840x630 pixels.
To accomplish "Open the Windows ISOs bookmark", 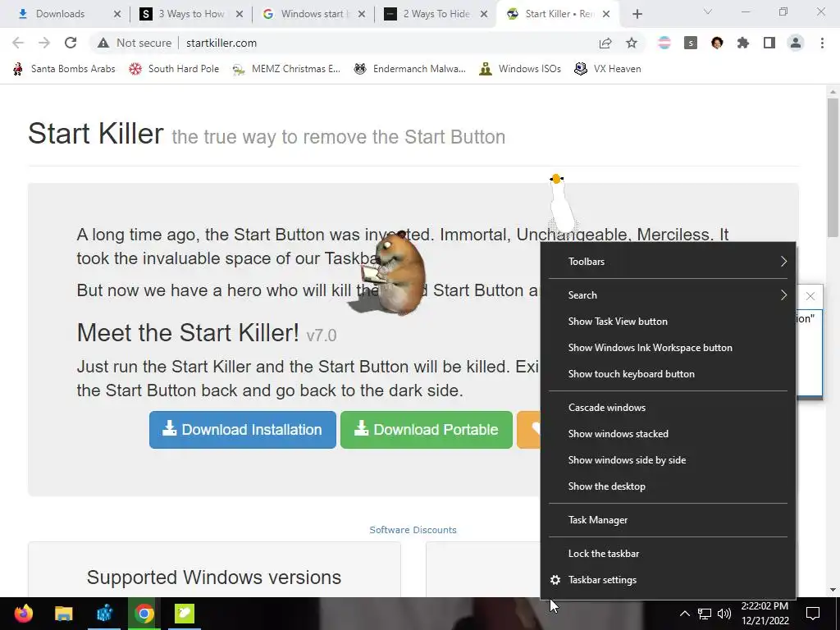I will pos(520,69).
